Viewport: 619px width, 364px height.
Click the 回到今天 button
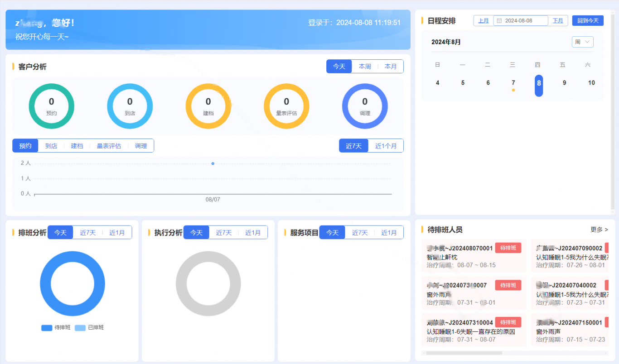point(588,21)
